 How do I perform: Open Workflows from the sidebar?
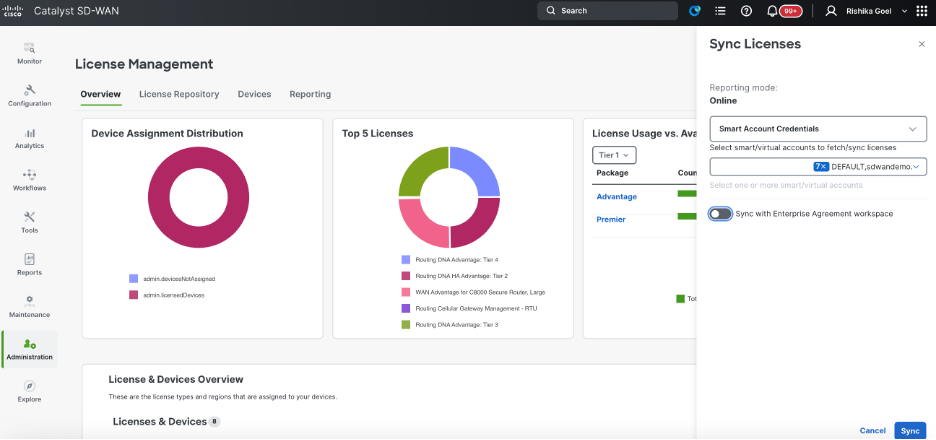click(29, 180)
